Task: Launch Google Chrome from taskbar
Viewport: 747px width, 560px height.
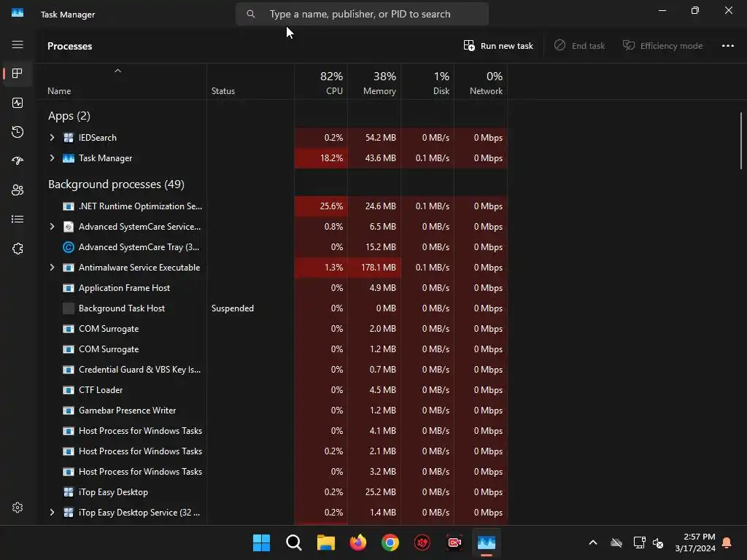Action: click(x=390, y=542)
